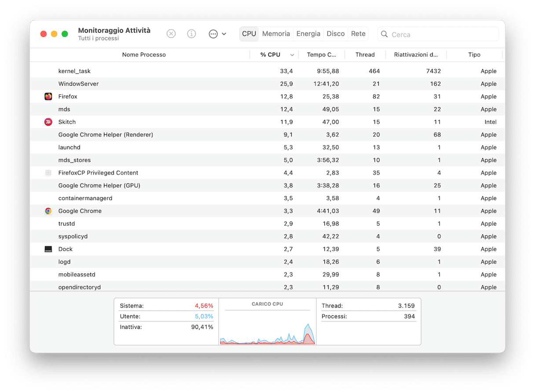Switch to the Memoria tab
This screenshot has width=535, height=392.
click(x=276, y=34)
